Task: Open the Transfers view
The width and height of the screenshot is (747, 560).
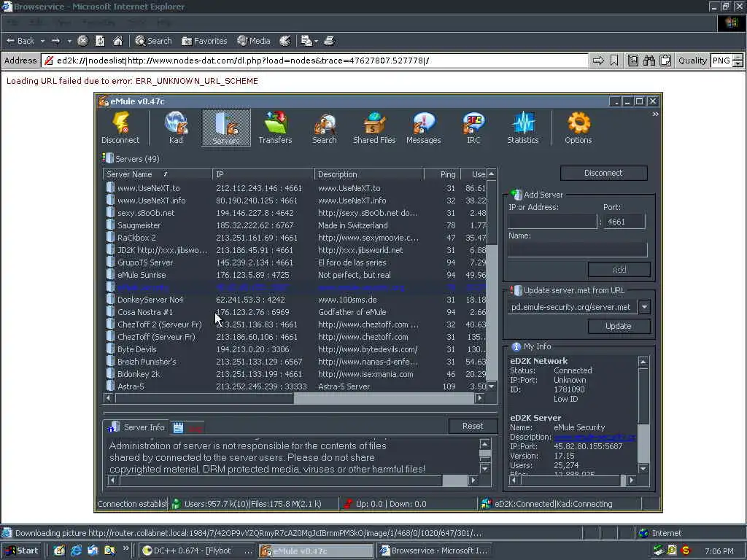Action: tap(275, 128)
